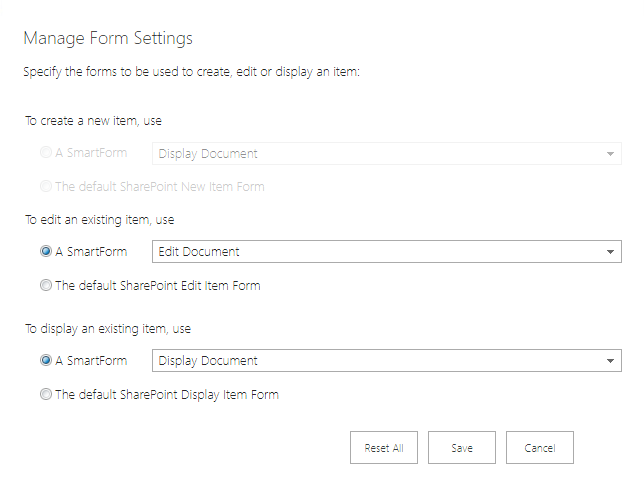Viewport: 644px width, 485px height.
Task: Select A SmartForm radio for editing items
Action: click(x=46, y=252)
